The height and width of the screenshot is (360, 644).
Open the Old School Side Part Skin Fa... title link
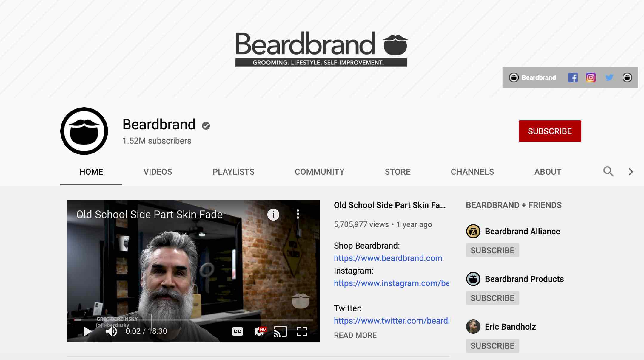click(390, 205)
